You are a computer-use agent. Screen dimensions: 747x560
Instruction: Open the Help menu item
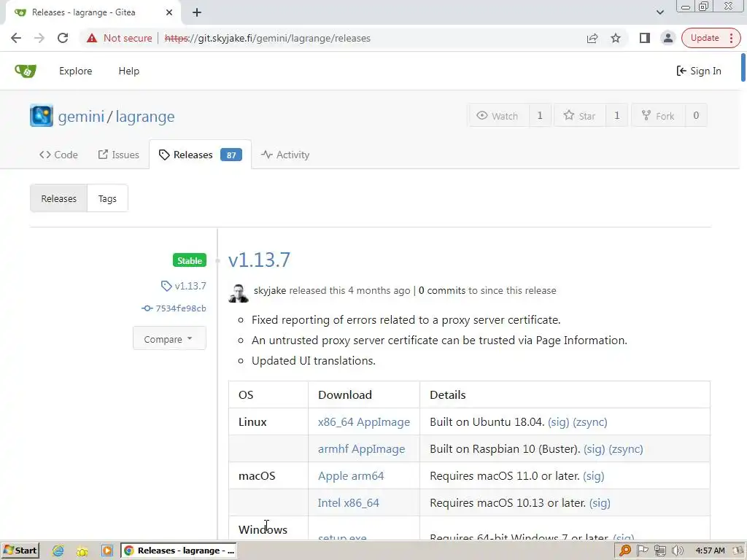(128, 71)
